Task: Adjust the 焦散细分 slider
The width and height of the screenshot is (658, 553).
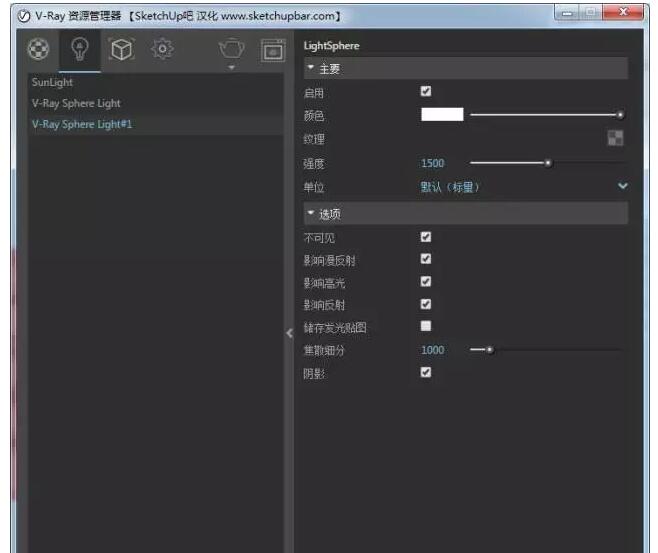Action: coord(547,350)
